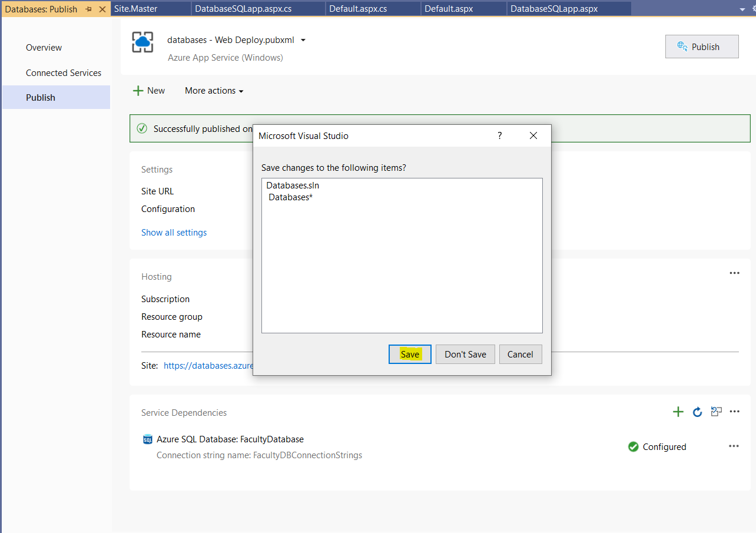Select Publish in the left sidebar
This screenshot has height=533, width=756.
pyautogui.click(x=56, y=97)
